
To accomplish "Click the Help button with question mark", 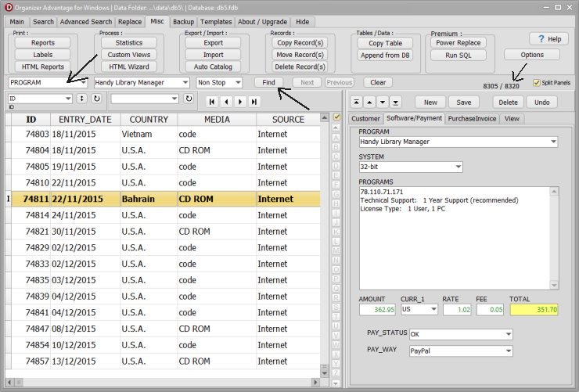I will point(548,39).
